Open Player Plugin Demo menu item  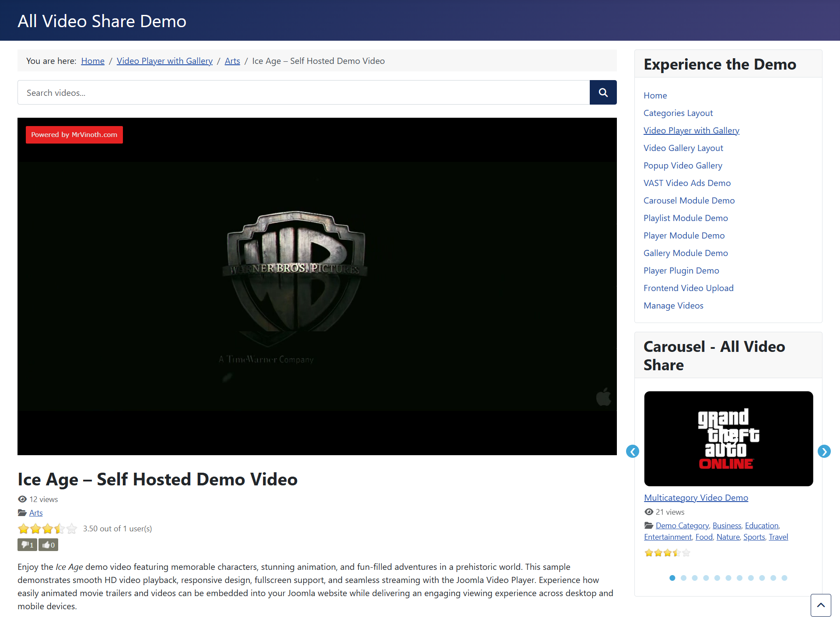pyautogui.click(x=682, y=270)
